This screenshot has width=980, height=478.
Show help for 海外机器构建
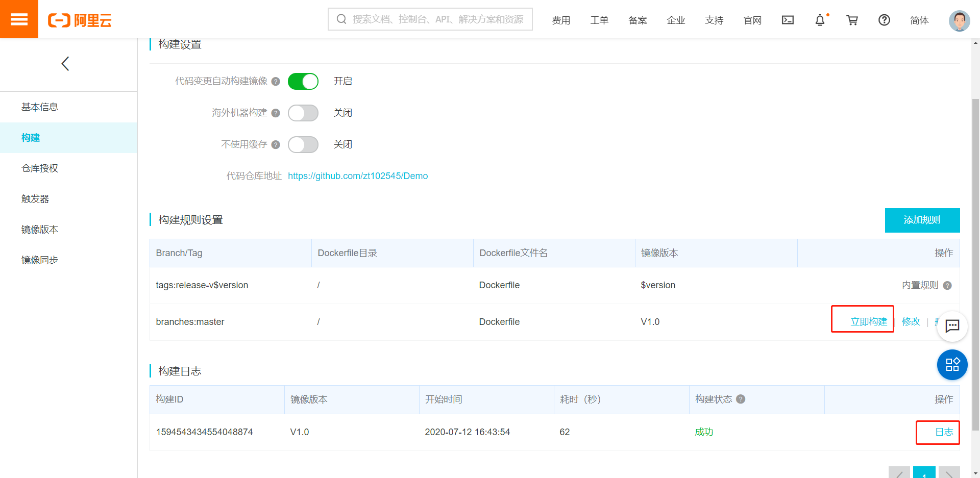click(x=276, y=113)
